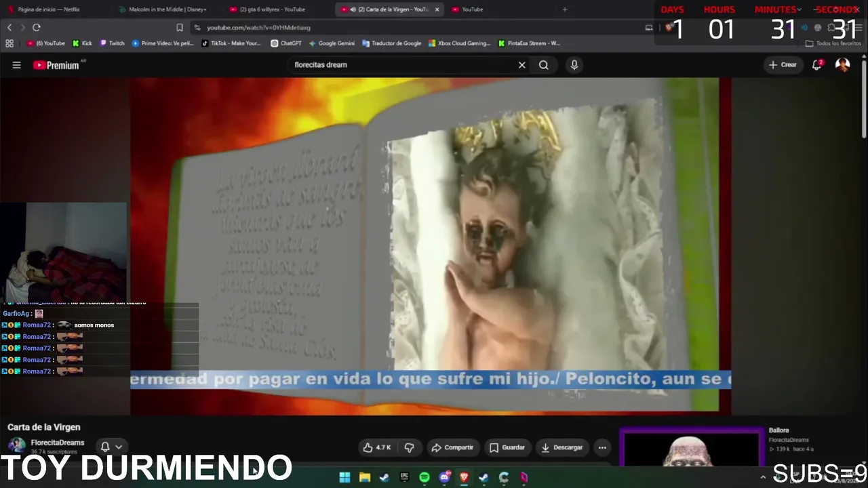Open Discord from the taskbar
The height and width of the screenshot is (488, 868).
[x=444, y=477]
